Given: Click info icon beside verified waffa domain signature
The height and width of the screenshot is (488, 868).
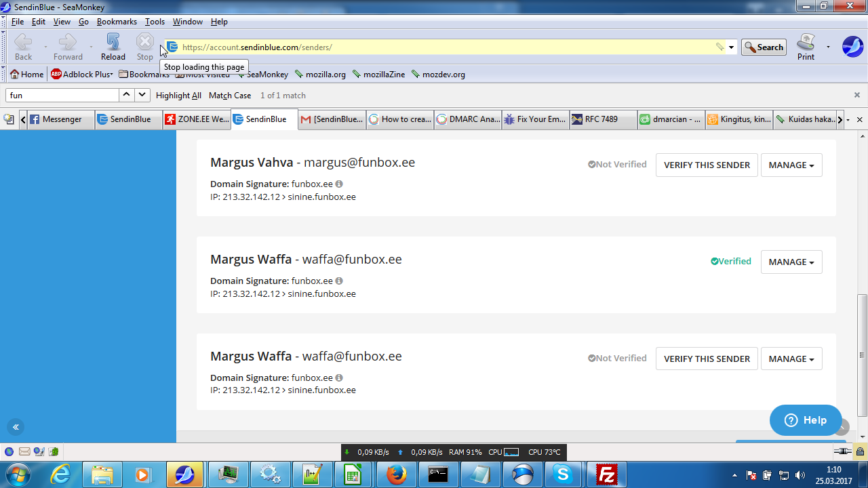Looking at the screenshot, I should 339,281.
